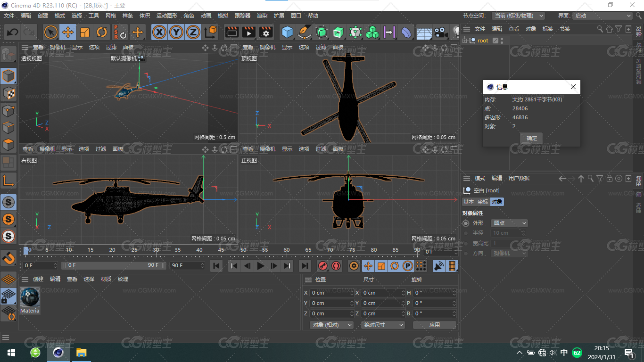
Task: Toggle the X axis lock
Action: 160,32
